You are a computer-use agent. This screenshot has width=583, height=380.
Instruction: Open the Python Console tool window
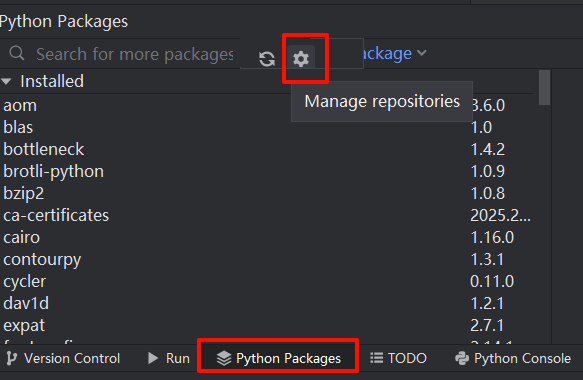513,358
